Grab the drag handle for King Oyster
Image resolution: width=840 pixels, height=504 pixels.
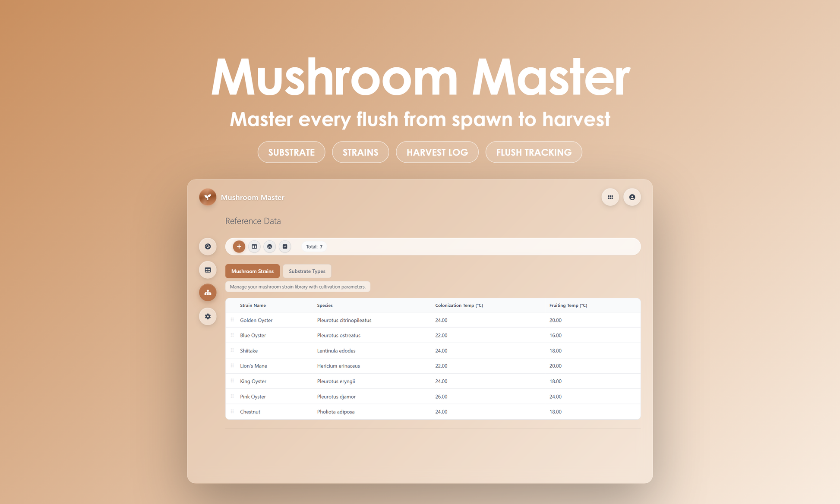[232, 381]
